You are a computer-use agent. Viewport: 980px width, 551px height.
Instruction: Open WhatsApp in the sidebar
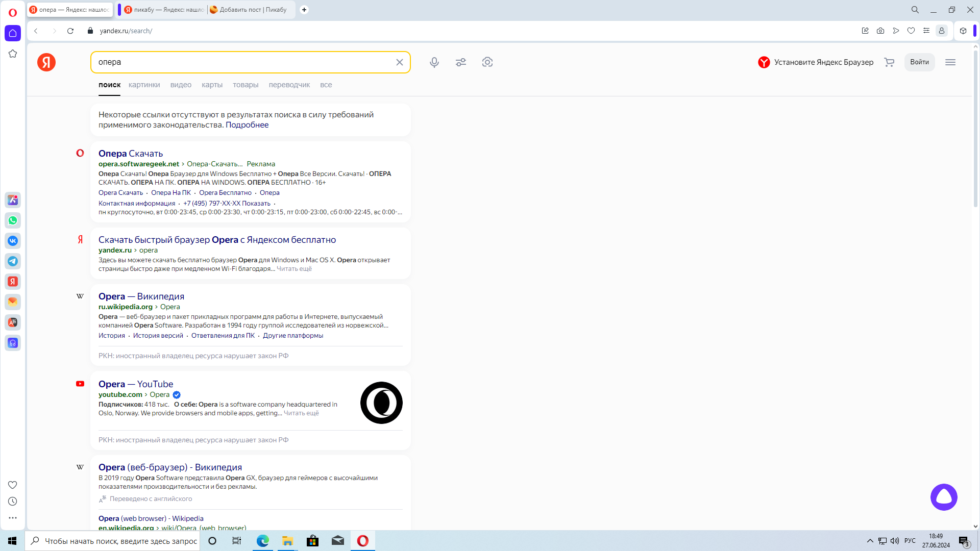click(13, 220)
